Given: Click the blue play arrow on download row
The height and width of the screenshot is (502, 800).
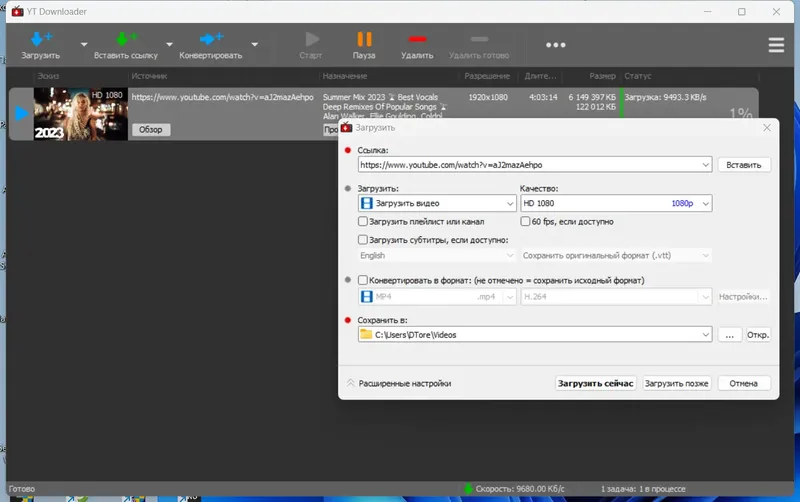Looking at the screenshot, I should pyautogui.click(x=21, y=113).
